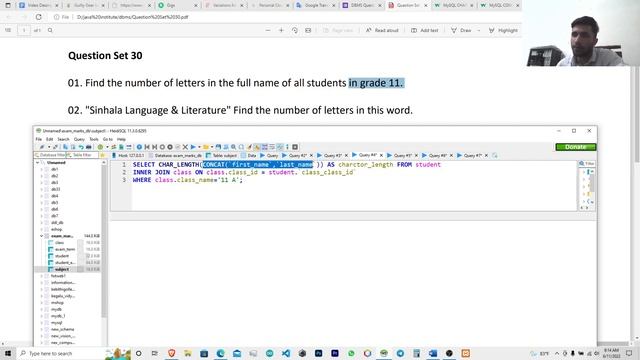640x360 pixels.
Task: Open the Help menu in HeidiSQL
Action: tap(121, 139)
